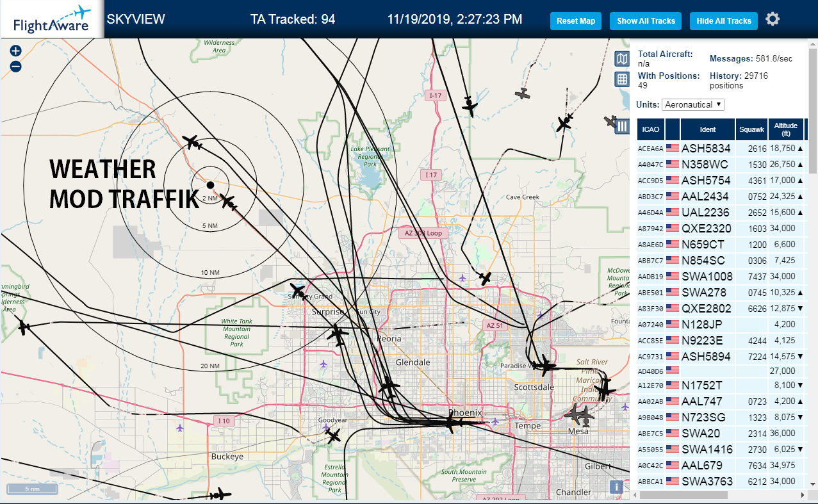This screenshot has width=818, height=504.
Task: Select the AAL679 table row
Action: pos(721,465)
